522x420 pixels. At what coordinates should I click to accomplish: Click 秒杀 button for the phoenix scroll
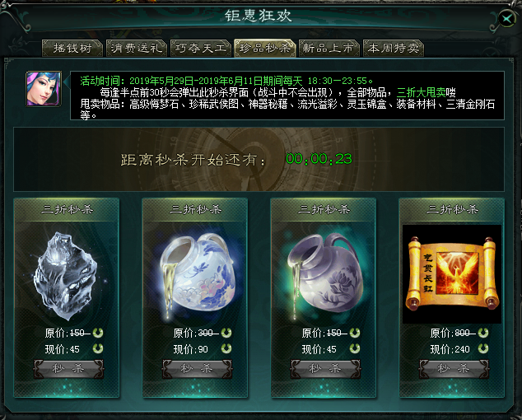coord(454,369)
